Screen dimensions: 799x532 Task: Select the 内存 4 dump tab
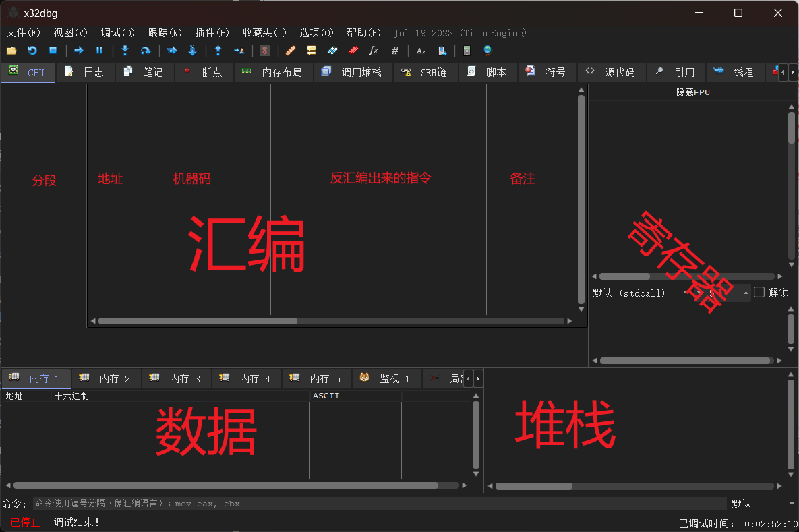click(247, 379)
